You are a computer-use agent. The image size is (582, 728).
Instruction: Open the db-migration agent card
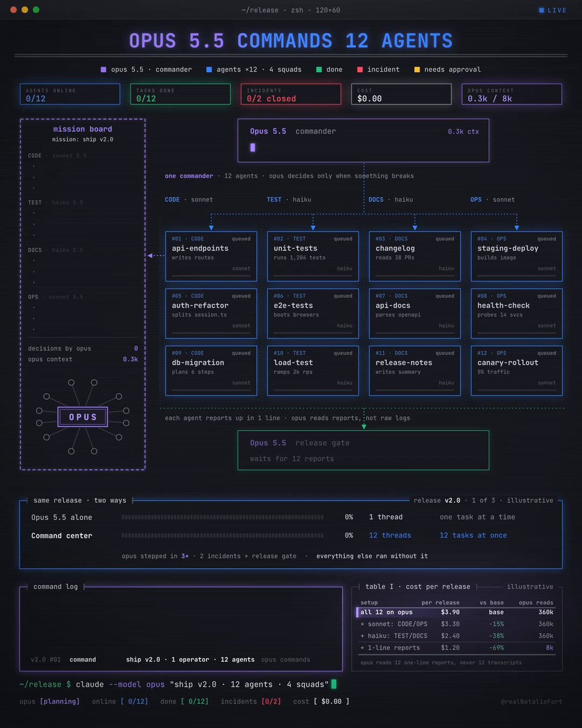click(x=211, y=371)
